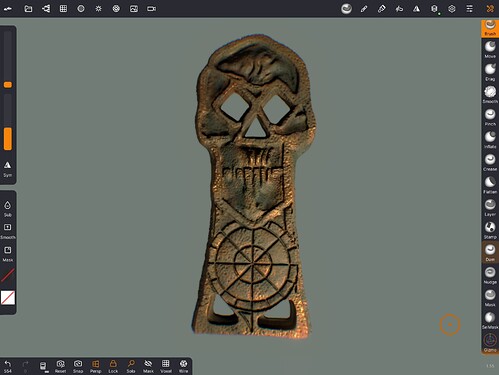The image size is (499, 375).
Task: Select the Pinch tool
Action: (x=490, y=117)
